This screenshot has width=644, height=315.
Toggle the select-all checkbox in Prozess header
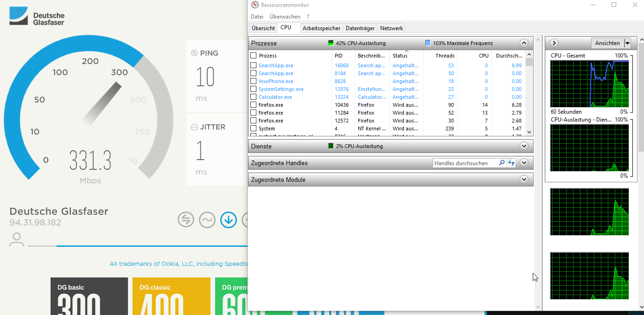tap(254, 56)
